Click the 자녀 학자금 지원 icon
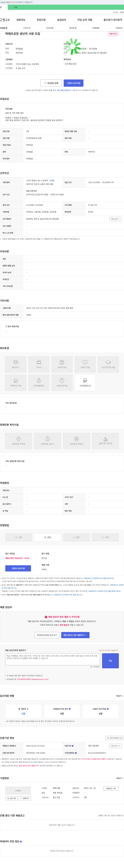The image size is (124, 868). pos(108,364)
